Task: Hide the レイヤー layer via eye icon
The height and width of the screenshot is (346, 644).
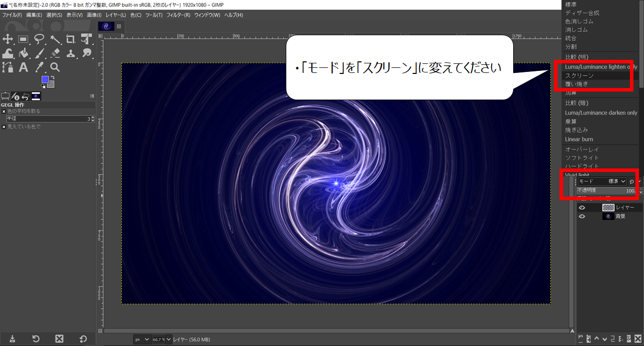Action: (x=582, y=208)
